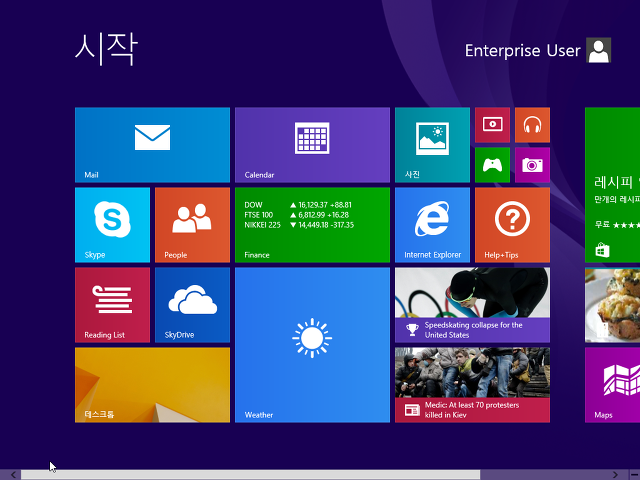This screenshot has height=480, width=640.
Task: Open the SkyDrive tile
Action: pos(192,305)
